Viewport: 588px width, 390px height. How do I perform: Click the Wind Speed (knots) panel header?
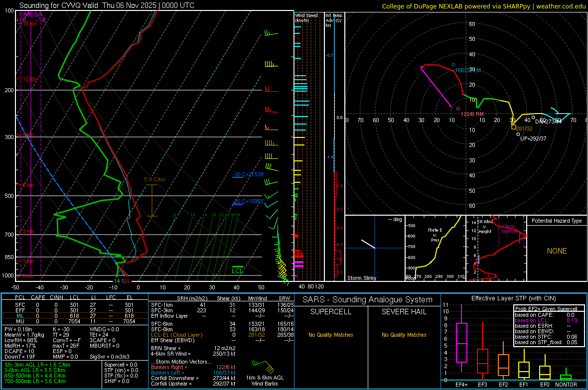tap(306, 17)
